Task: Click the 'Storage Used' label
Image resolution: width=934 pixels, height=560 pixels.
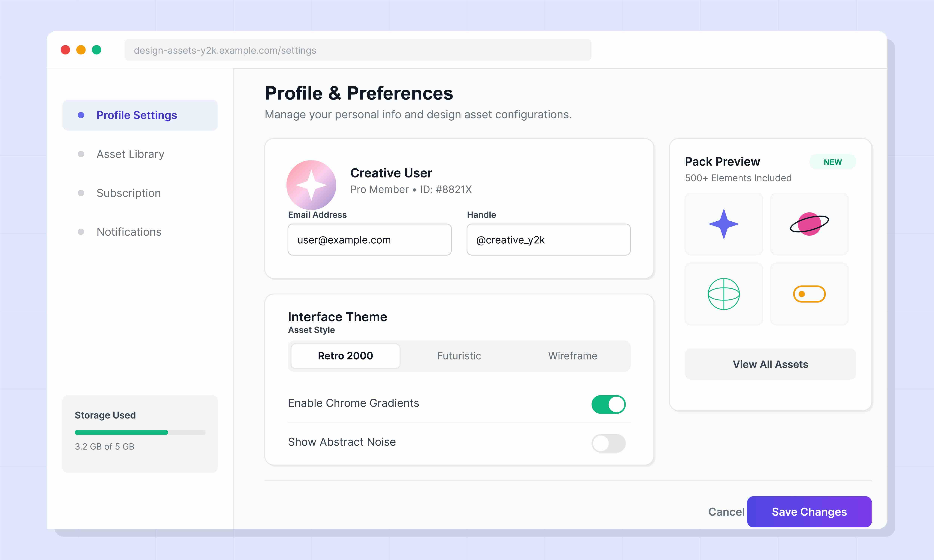Action: [105, 415]
